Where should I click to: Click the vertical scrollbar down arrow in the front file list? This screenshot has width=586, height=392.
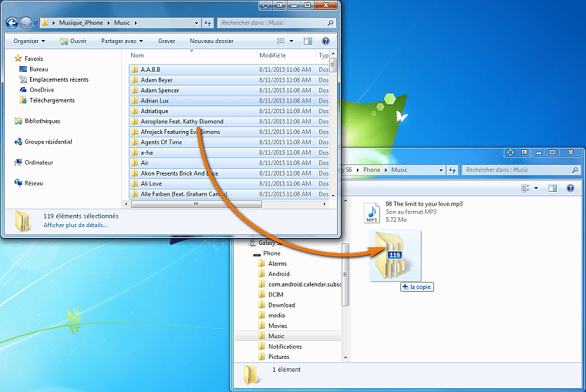[333, 196]
